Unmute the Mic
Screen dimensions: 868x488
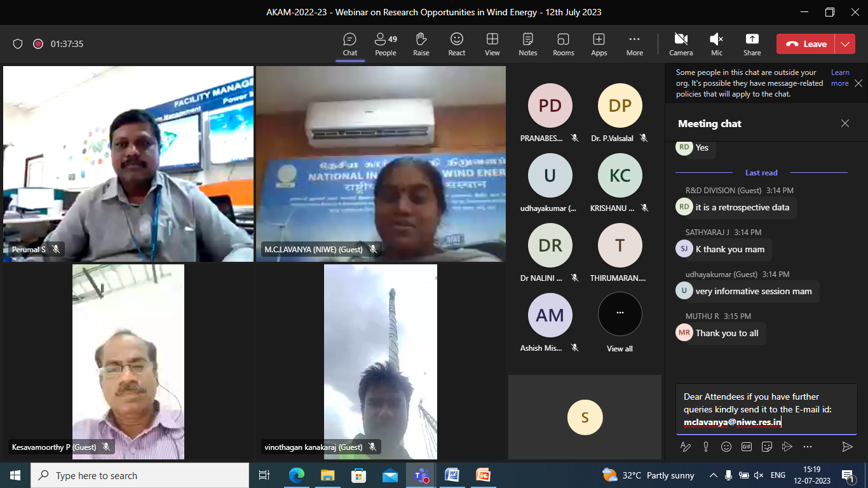click(716, 44)
